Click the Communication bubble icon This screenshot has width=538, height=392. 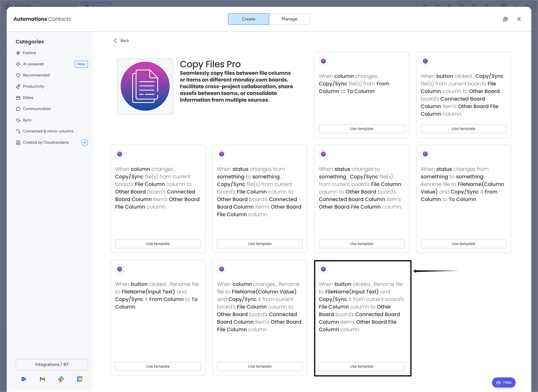click(18, 109)
